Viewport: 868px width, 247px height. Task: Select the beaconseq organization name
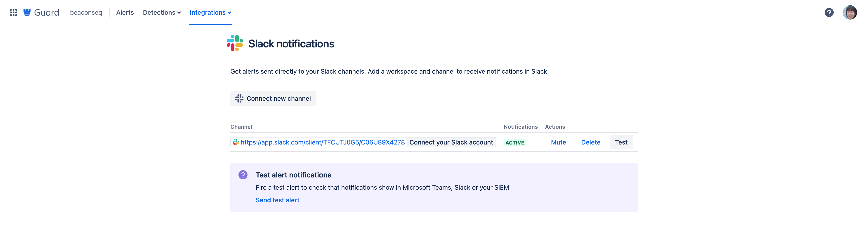coord(86,12)
